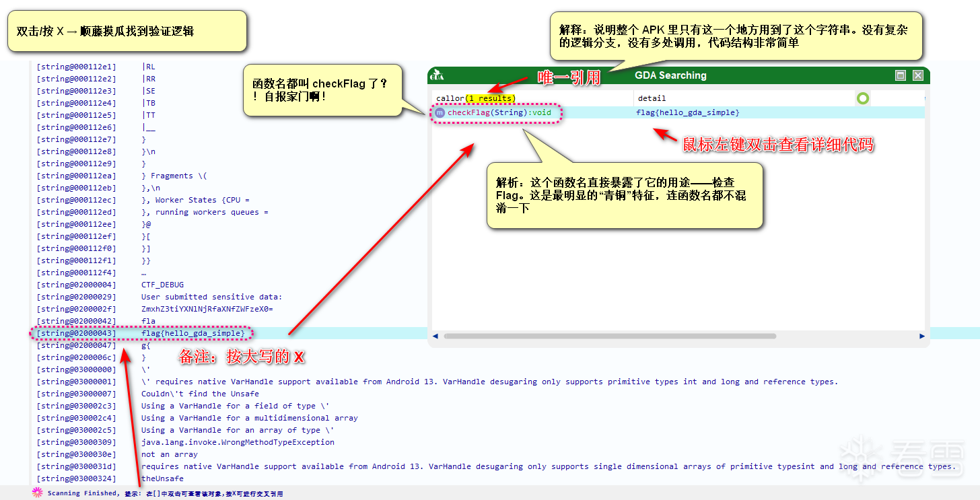Click address [string@03000001]
980x500 pixels.
tap(76, 382)
